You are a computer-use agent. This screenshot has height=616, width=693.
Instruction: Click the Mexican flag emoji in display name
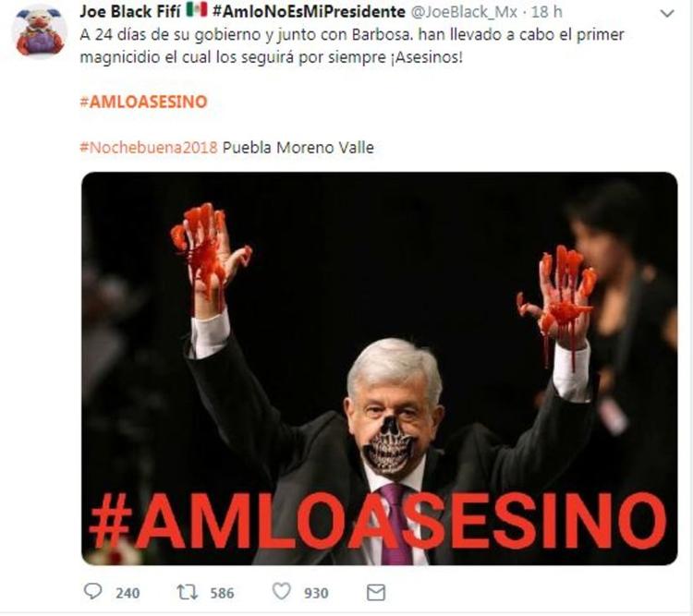point(197,10)
